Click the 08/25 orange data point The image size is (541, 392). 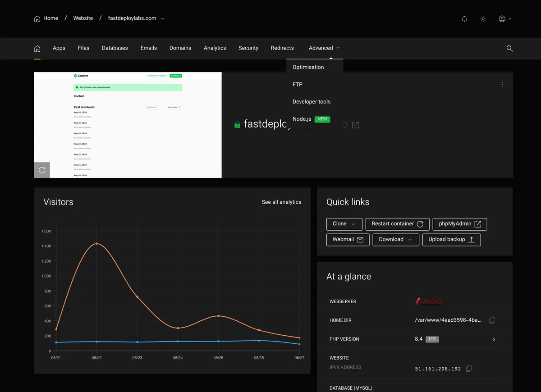point(218,316)
